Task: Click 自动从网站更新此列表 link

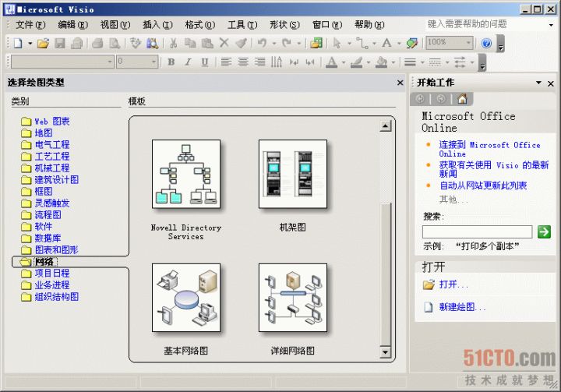Action: point(483,185)
